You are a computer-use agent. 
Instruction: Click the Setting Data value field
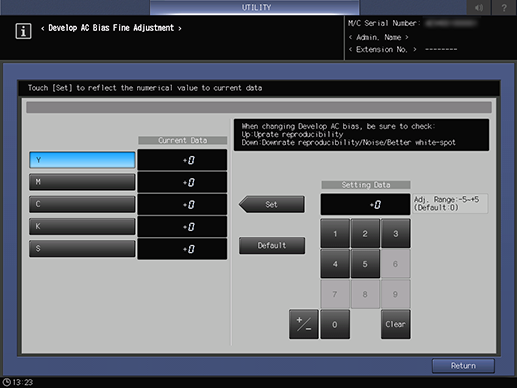pyautogui.click(x=365, y=204)
